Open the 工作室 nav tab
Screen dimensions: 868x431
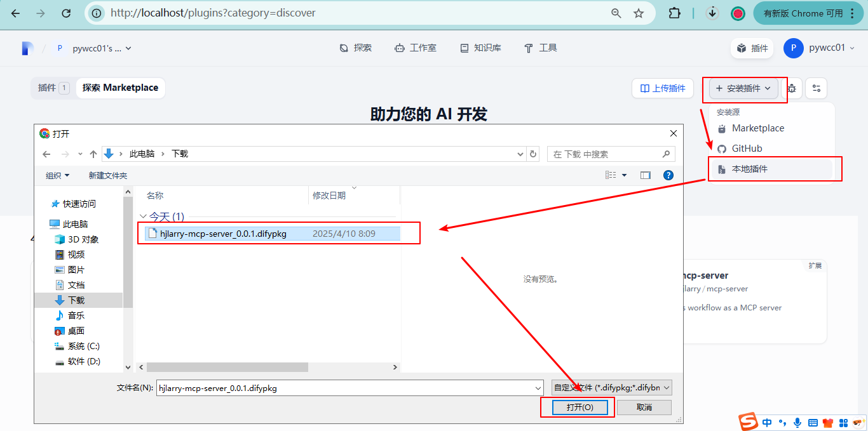416,48
